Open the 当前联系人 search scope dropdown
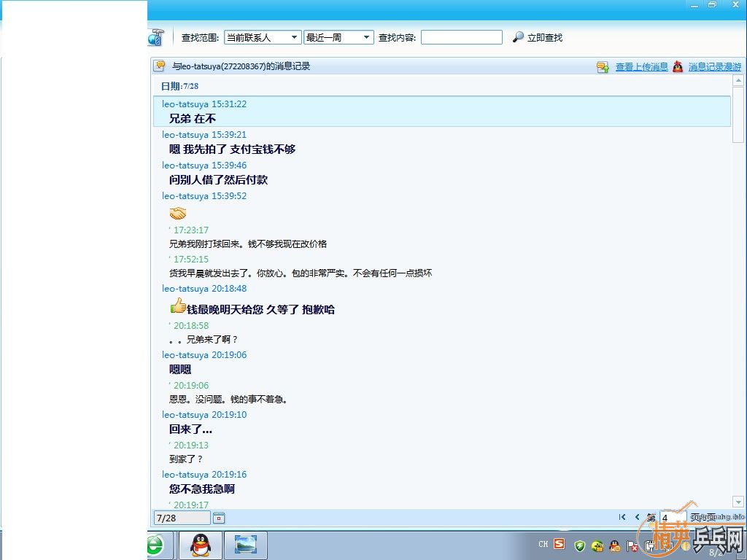Image resolution: width=747 pixels, height=560 pixels. [x=263, y=37]
